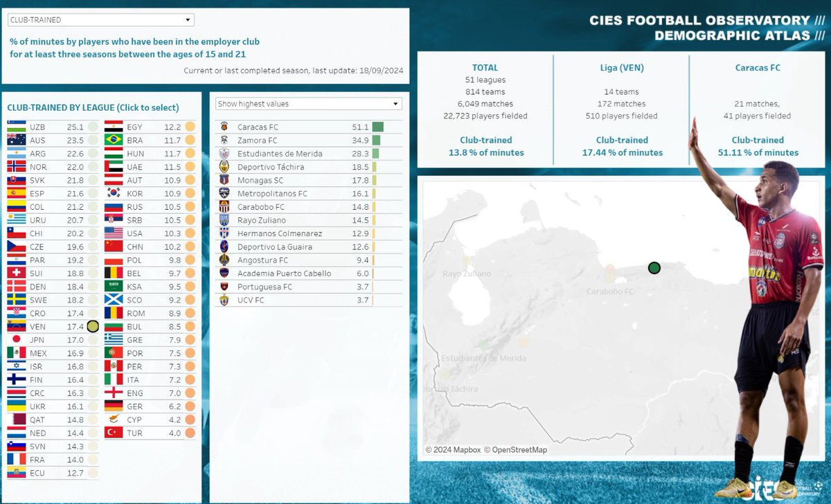Click the Deportivo Táchira crest

224,167
